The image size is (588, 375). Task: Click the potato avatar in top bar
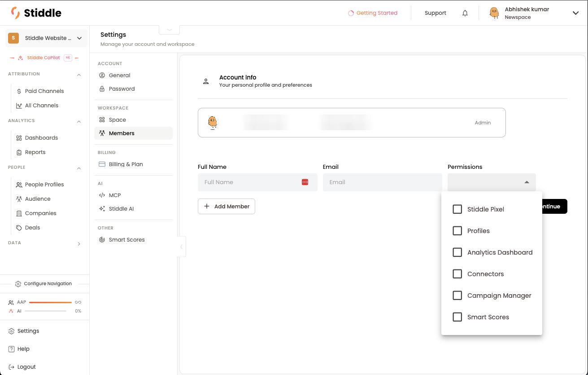click(x=494, y=13)
